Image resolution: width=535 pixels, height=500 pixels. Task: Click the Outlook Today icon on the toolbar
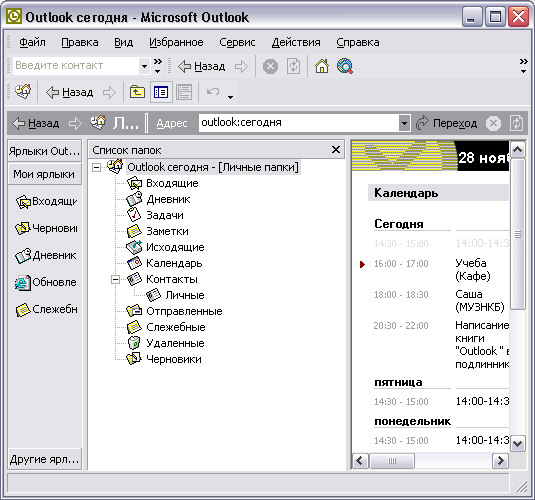(23, 92)
